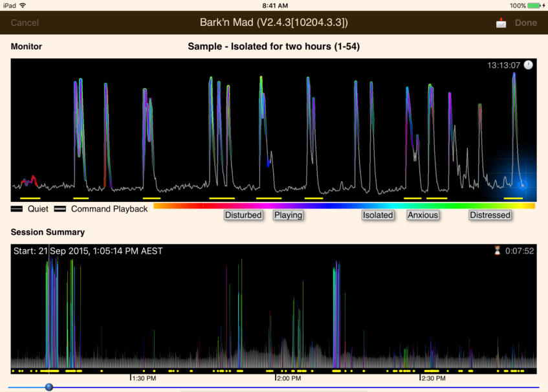The width and height of the screenshot is (548, 392).
Task: Select the Disturbed category label
Action: tap(243, 215)
